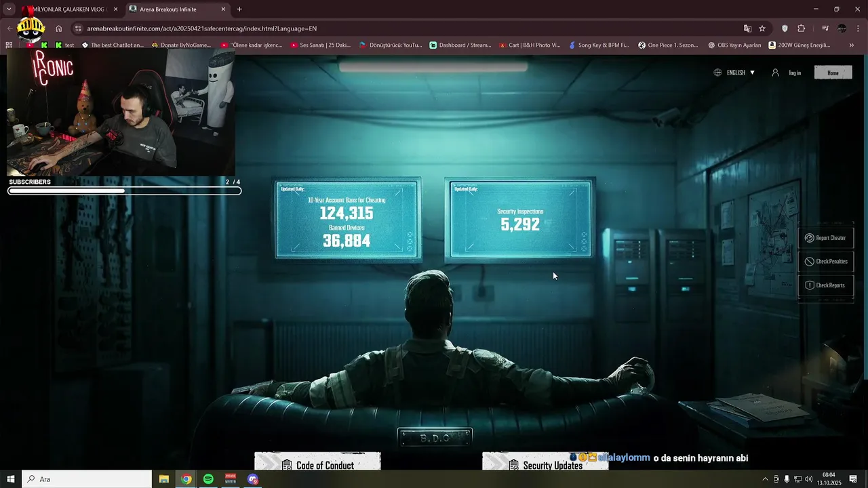The width and height of the screenshot is (868, 488).
Task: Click the page vertical scrollbar
Action: click(x=865, y=217)
